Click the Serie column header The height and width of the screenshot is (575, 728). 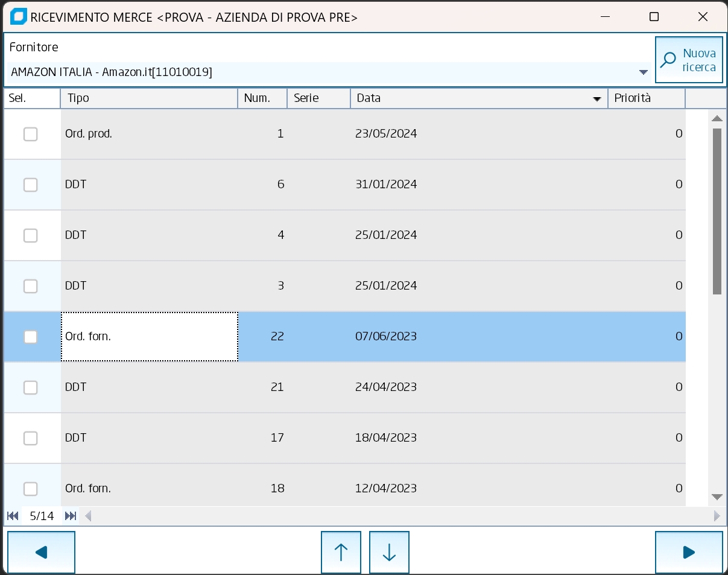pyautogui.click(x=318, y=98)
